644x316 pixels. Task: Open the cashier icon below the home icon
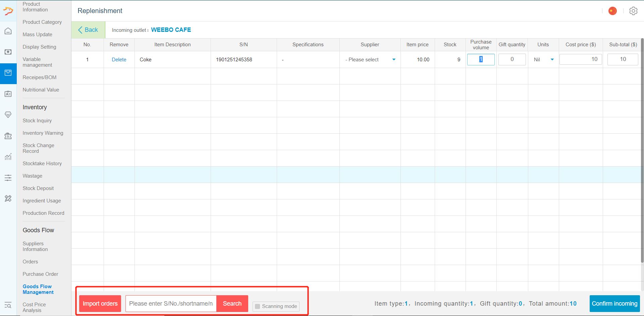[8, 52]
